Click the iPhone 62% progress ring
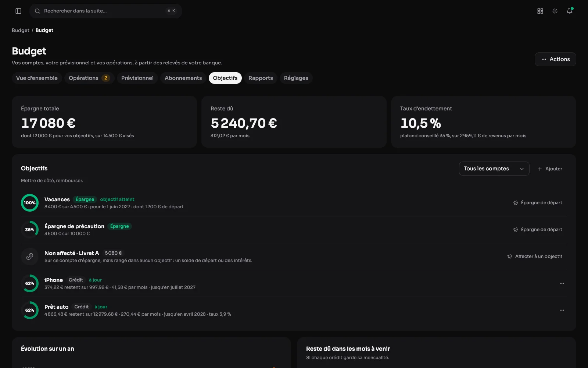Viewport: 588px width, 368px height. click(30, 283)
